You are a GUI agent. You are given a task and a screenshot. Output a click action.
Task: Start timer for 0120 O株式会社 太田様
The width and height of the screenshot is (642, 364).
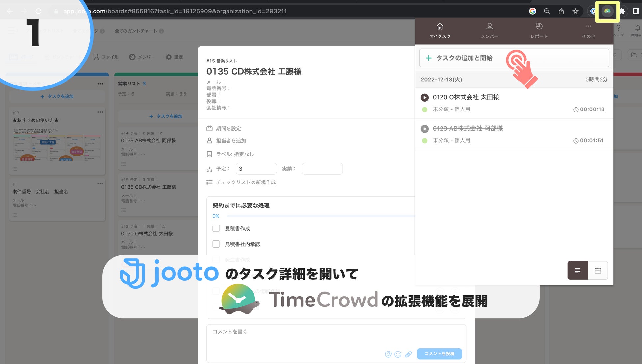(x=425, y=97)
